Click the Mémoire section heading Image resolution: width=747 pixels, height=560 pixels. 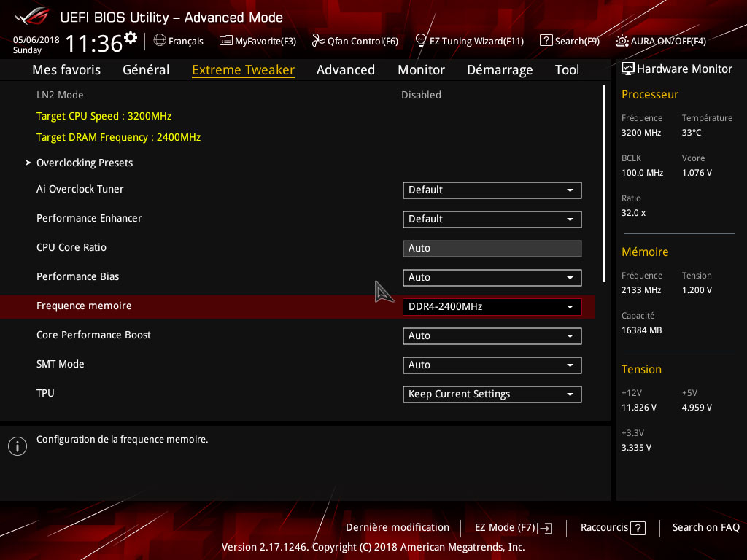tap(645, 252)
